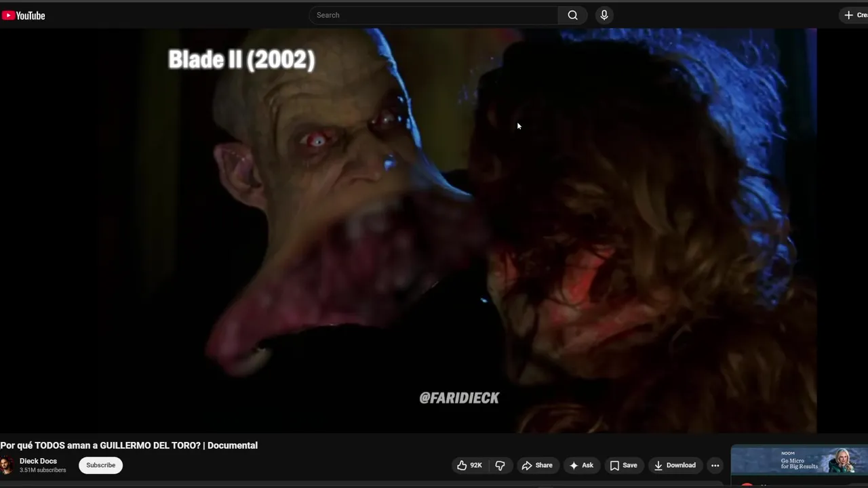
Task: Start voice search with microphone icon
Action: pyautogui.click(x=604, y=15)
